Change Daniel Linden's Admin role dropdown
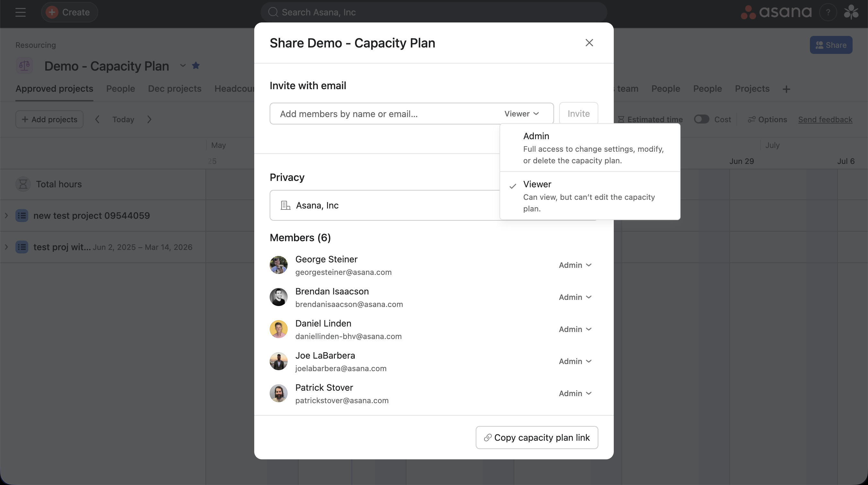The width and height of the screenshot is (868, 485). coord(575,329)
